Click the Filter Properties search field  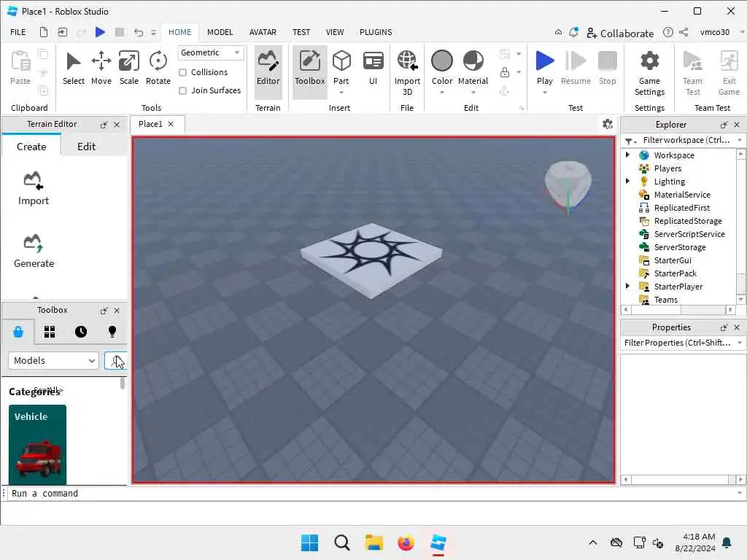pos(678,343)
